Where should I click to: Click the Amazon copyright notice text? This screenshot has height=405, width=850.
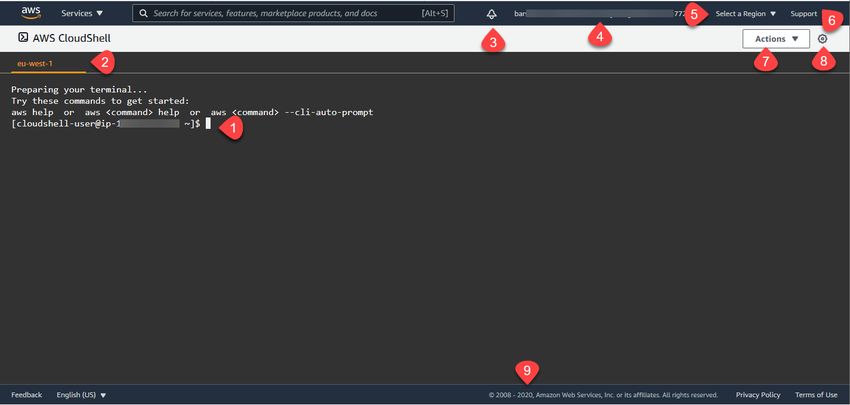603,395
